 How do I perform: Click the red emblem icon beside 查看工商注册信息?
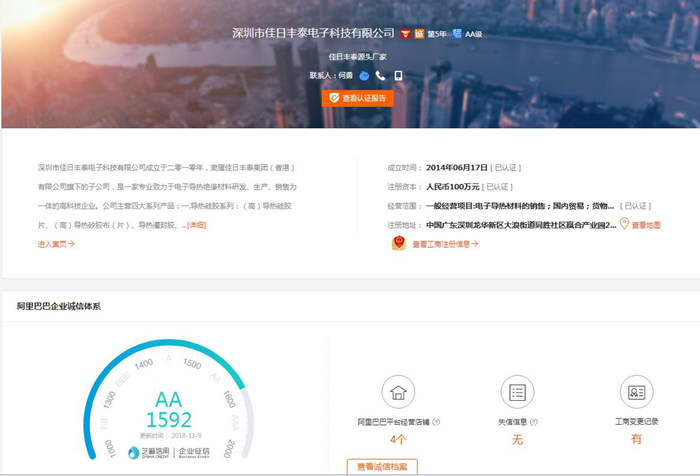point(399,243)
